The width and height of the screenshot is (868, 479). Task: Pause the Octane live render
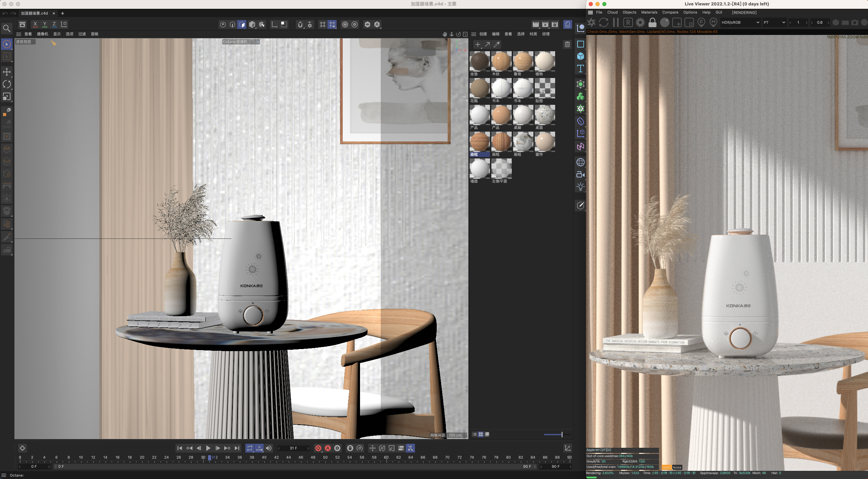click(616, 22)
